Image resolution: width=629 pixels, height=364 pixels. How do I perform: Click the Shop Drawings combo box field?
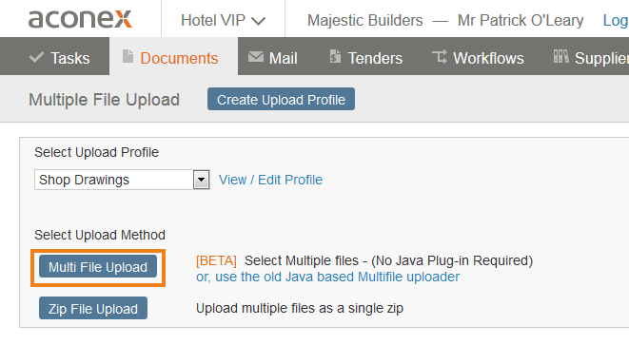pyautogui.click(x=122, y=180)
